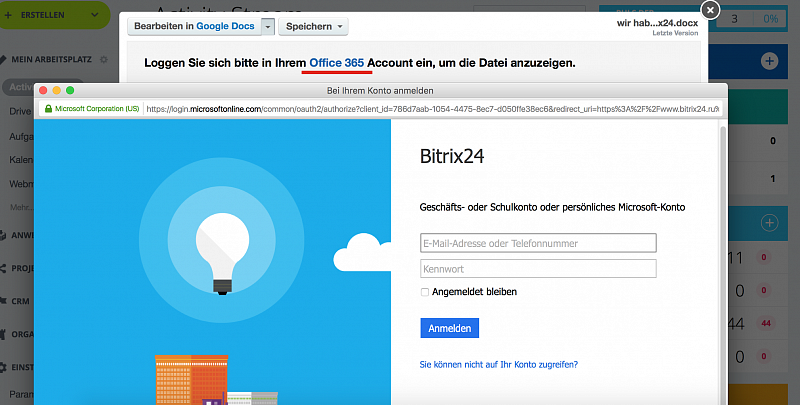Open 'Sie können nicht auf Ihr Konto zugreifen?' link

click(x=498, y=365)
